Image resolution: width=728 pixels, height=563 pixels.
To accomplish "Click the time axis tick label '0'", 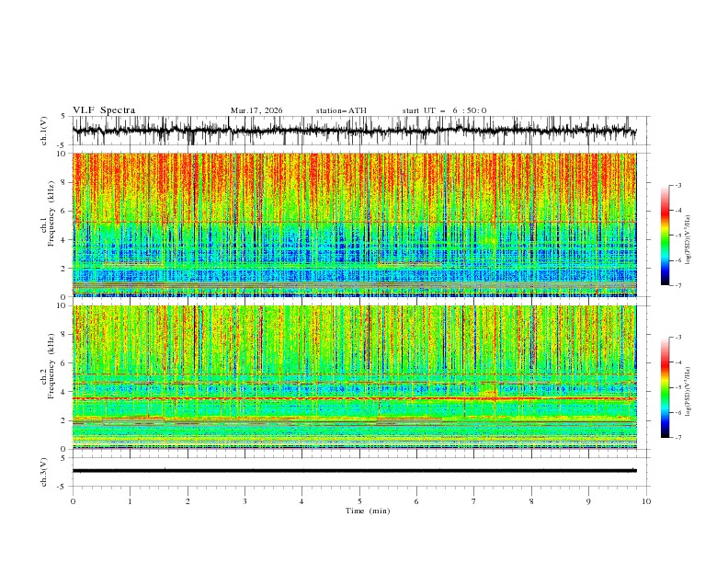I will coord(73,501).
